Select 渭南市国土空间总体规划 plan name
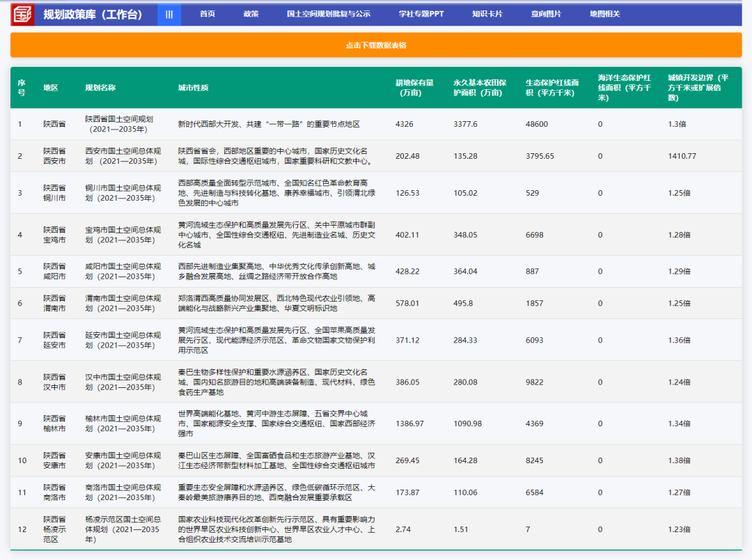The image size is (752, 560). [123, 303]
